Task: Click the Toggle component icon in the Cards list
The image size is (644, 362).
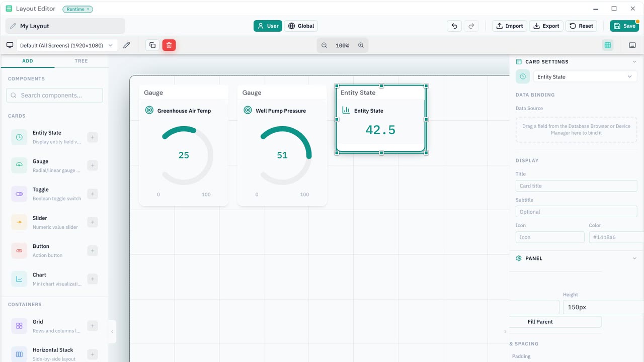Action: pyautogui.click(x=19, y=194)
